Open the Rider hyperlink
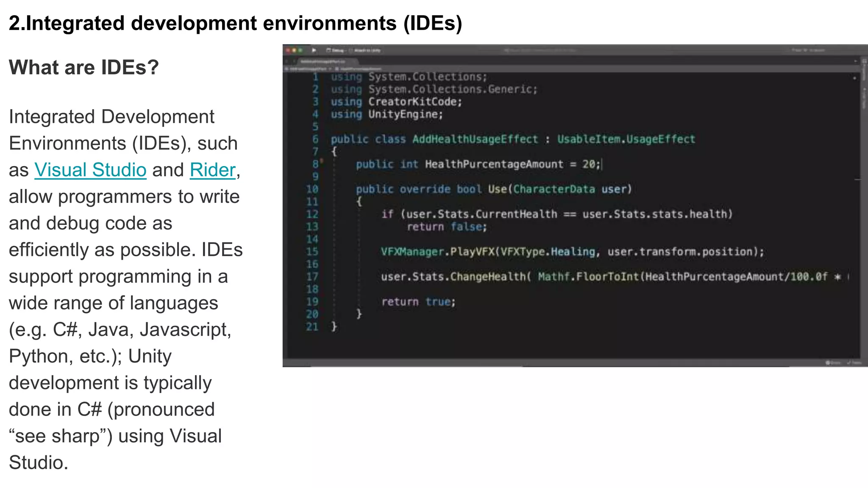Image resolution: width=868 pixels, height=488 pixels. point(212,170)
